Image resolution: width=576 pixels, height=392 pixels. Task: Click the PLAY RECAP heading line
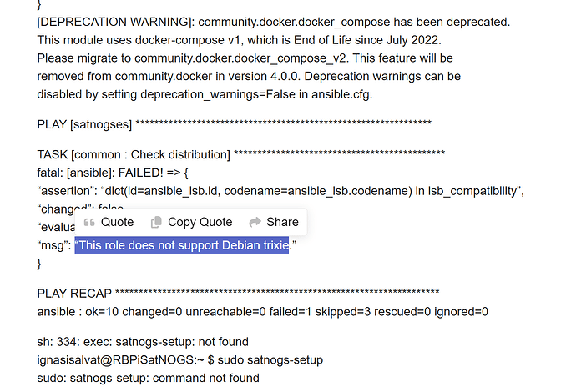[x=238, y=293]
